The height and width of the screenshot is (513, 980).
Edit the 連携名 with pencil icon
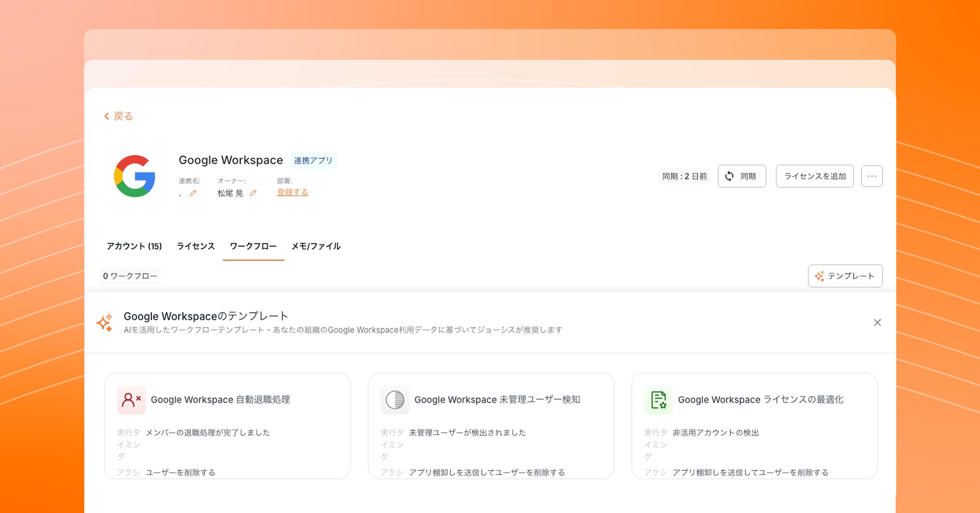click(193, 193)
